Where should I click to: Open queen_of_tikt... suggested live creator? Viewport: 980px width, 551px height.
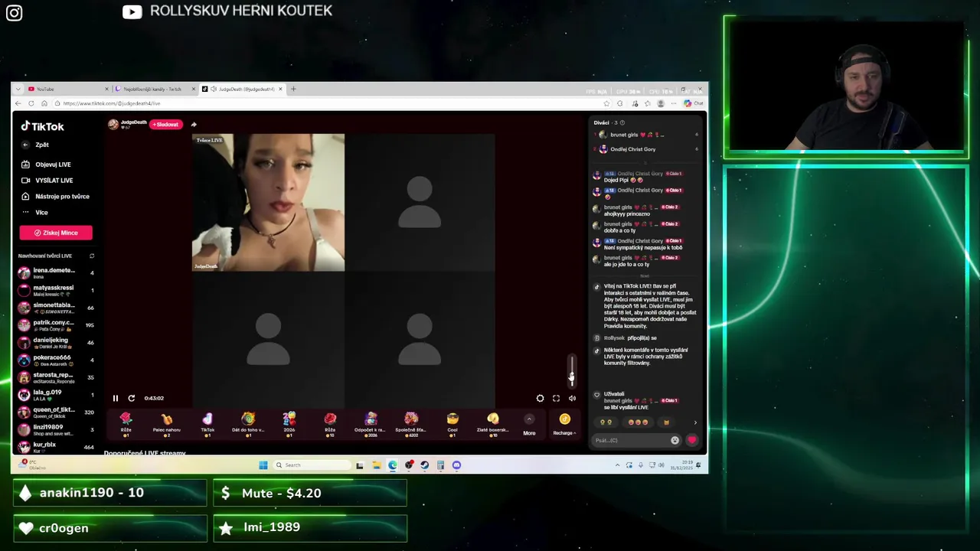(x=56, y=412)
